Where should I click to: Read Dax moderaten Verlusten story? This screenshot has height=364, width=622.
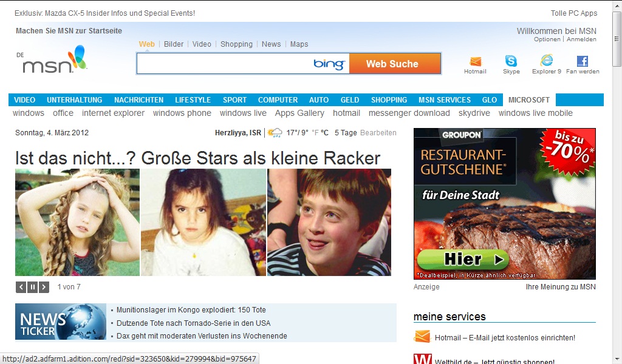click(202, 336)
